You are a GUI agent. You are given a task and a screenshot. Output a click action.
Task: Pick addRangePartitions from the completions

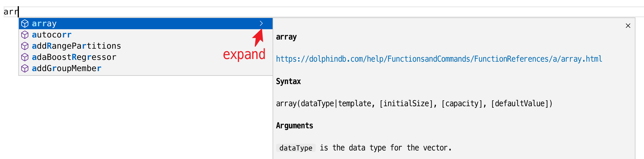click(x=76, y=46)
